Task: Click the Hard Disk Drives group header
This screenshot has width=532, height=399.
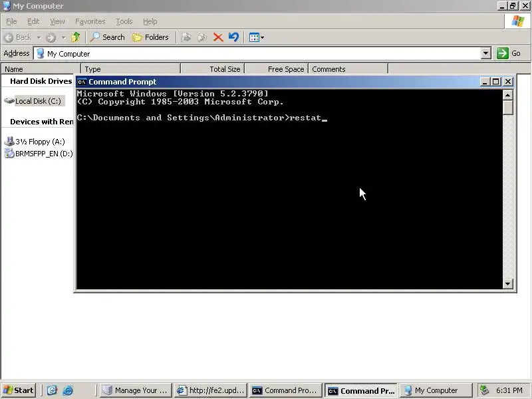Action: pos(41,81)
